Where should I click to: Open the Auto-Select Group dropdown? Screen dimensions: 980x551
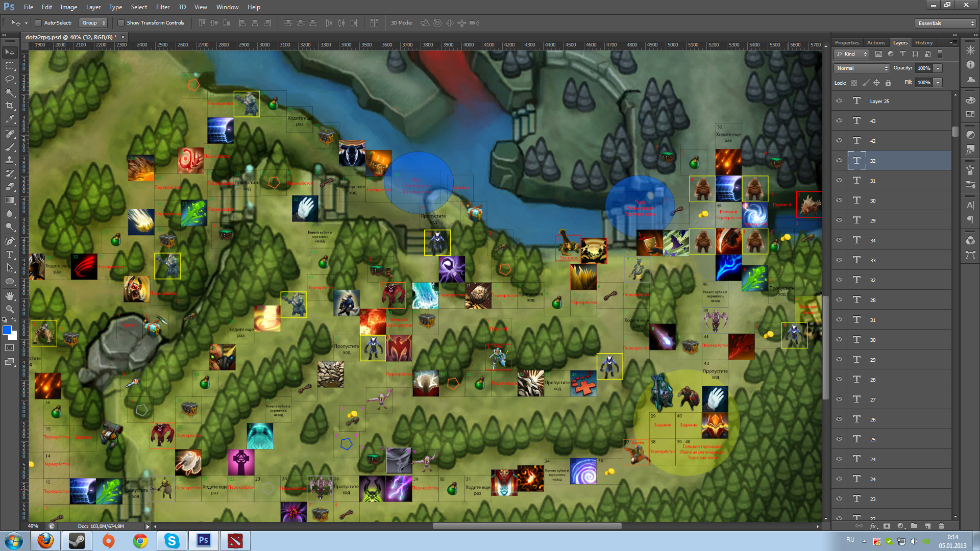[93, 23]
